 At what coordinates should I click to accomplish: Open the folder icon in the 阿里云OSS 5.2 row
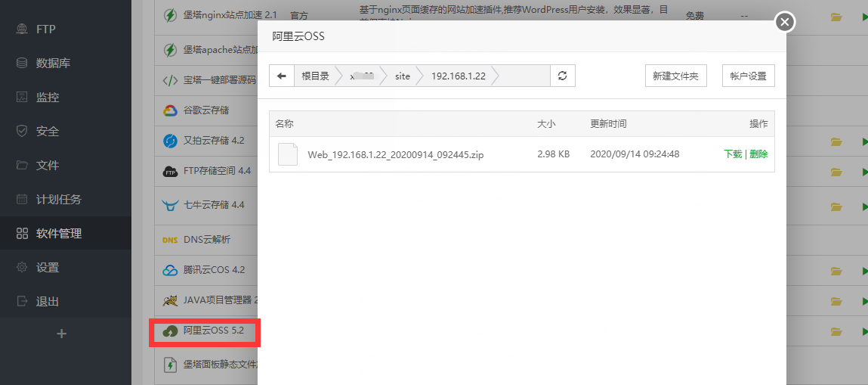click(x=836, y=332)
